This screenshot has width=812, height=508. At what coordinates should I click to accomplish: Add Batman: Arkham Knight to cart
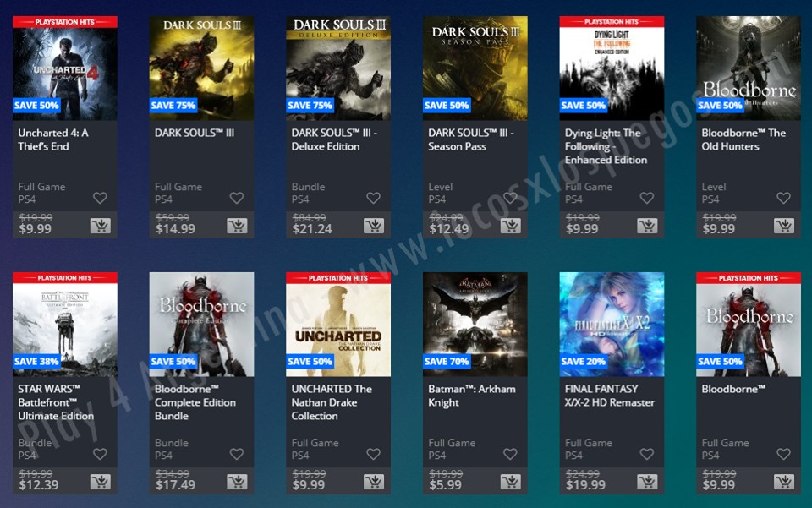click(x=511, y=482)
